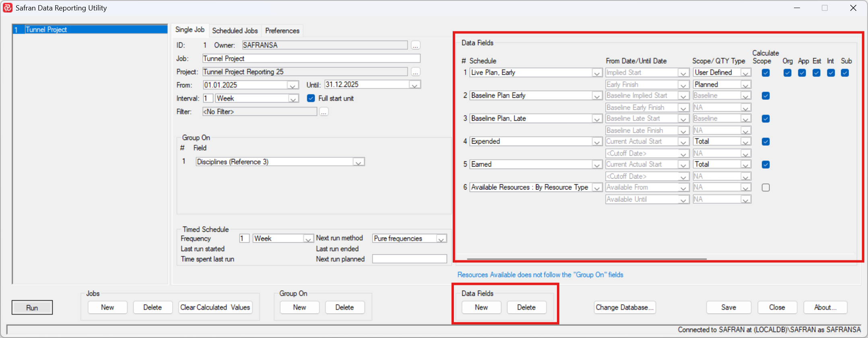The width and height of the screenshot is (868, 338).
Task: Click the Change Database... button
Action: [x=625, y=307]
